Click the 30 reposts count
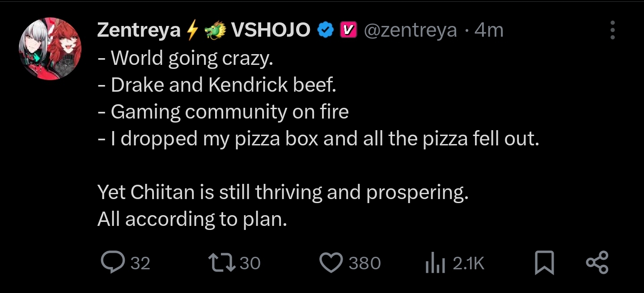The image size is (644, 293). pos(250,263)
